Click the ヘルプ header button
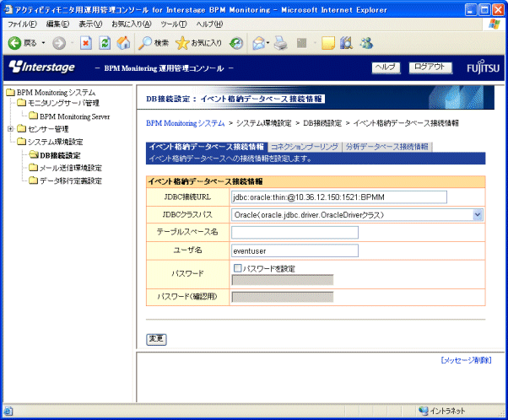Image resolution: width=508 pixels, height=420 pixels. (386, 67)
